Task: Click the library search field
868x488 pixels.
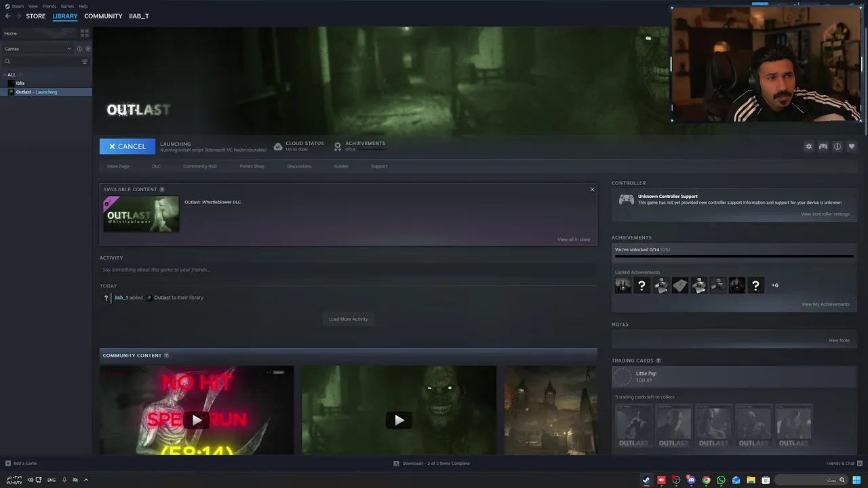Action: [x=41, y=62]
